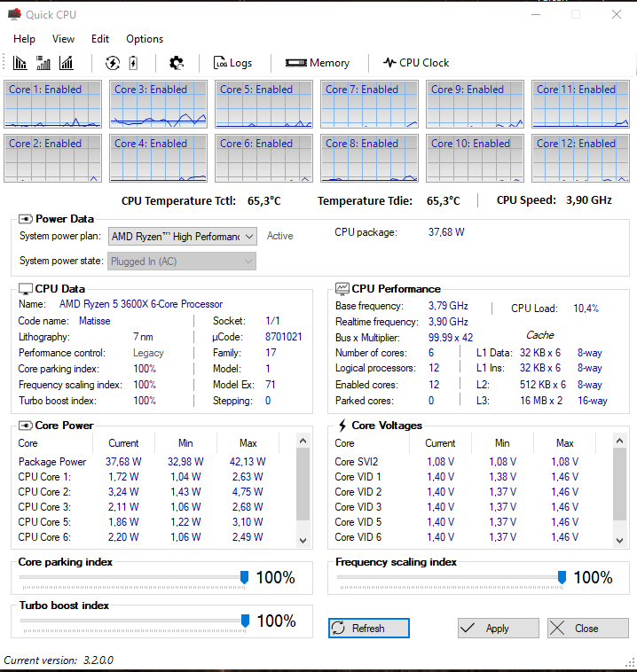The height and width of the screenshot is (672, 637).
Task: Open the Logs toolbar button
Action: (232, 63)
